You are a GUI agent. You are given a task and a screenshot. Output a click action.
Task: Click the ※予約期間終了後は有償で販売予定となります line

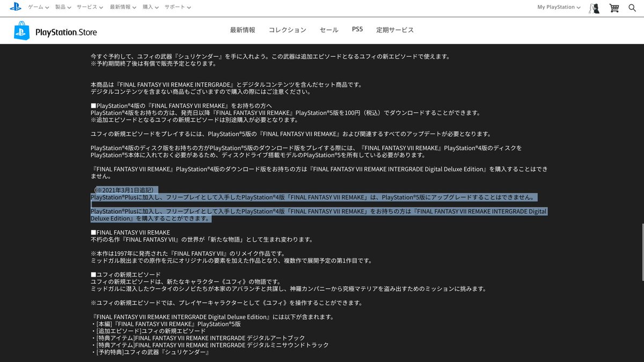pyautogui.click(x=153, y=63)
